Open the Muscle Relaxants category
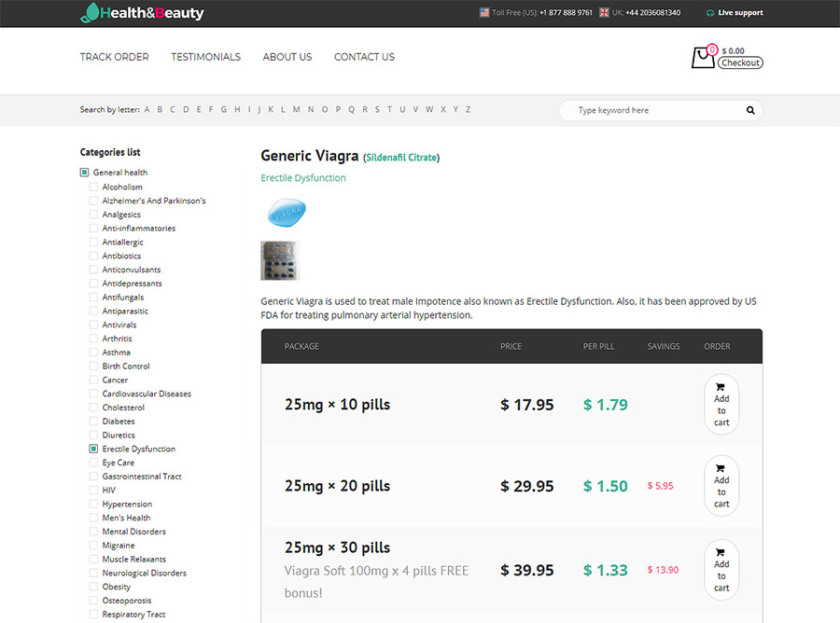 (x=133, y=560)
